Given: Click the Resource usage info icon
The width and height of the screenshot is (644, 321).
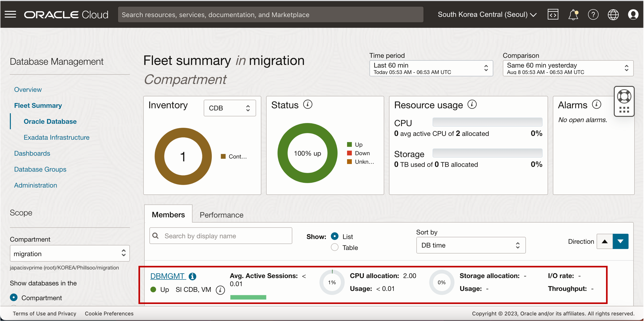Looking at the screenshot, I should point(472,104).
